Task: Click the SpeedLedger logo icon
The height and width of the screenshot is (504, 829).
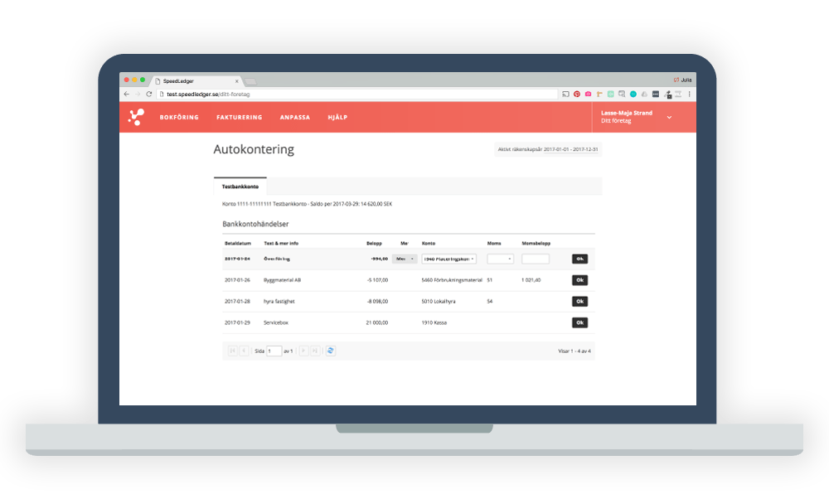Action: (x=136, y=118)
